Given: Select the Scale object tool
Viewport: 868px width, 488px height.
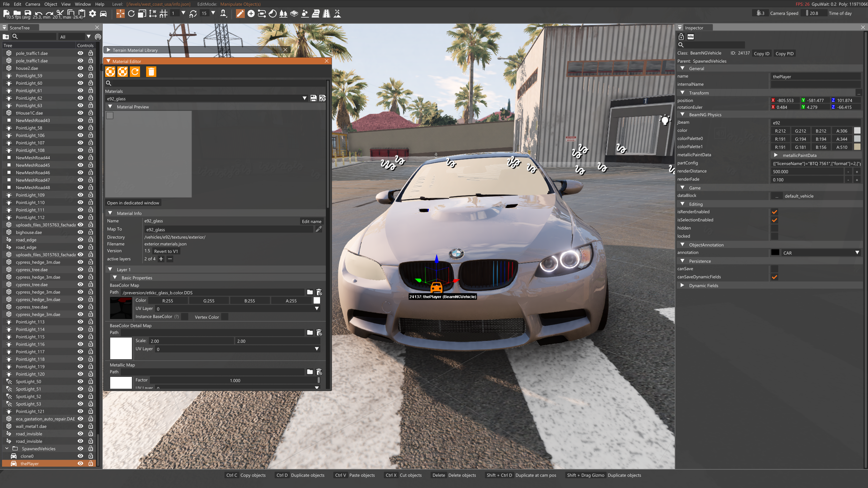Looking at the screenshot, I should [142, 14].
